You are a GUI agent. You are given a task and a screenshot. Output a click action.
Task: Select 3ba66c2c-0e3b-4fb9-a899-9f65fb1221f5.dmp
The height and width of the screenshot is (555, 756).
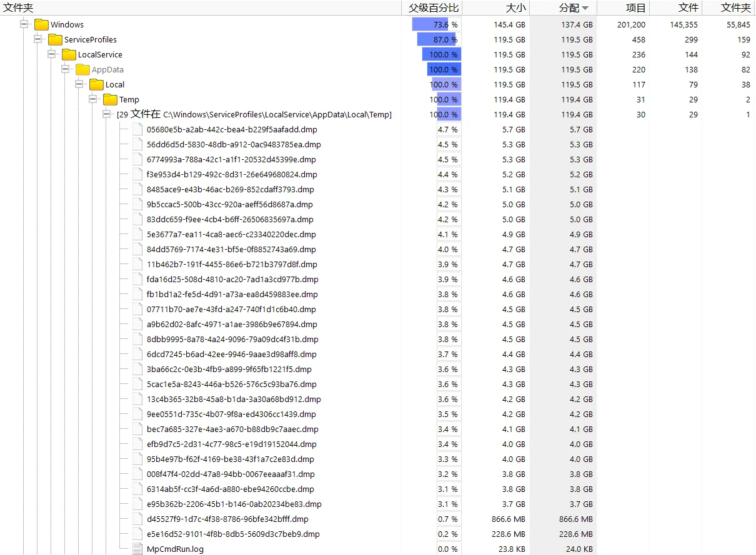(229, 369)
